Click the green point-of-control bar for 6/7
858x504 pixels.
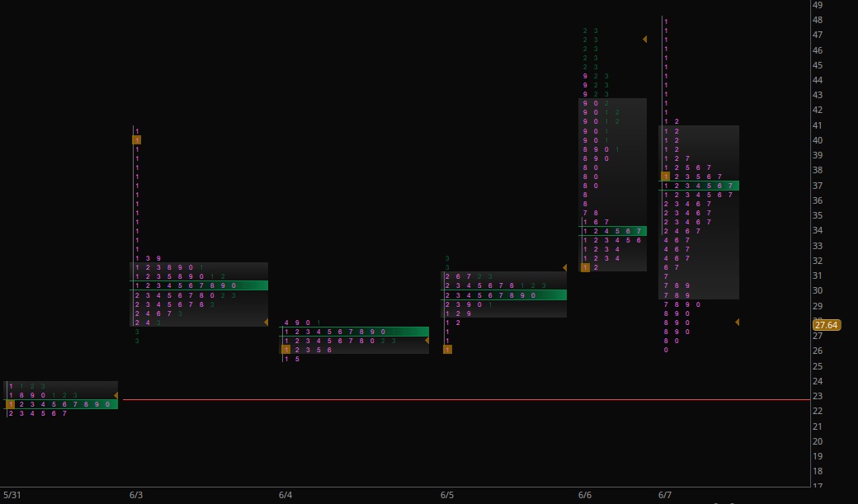699,186
